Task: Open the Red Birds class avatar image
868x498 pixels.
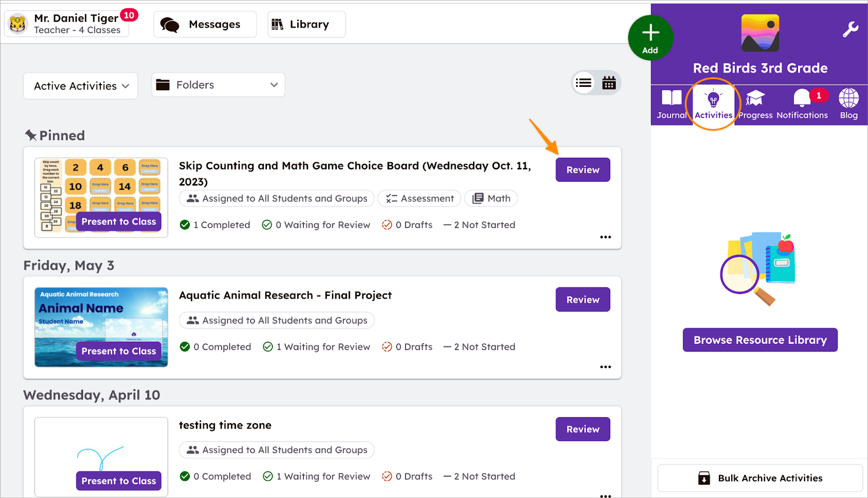Action: (x=760, y=33)
